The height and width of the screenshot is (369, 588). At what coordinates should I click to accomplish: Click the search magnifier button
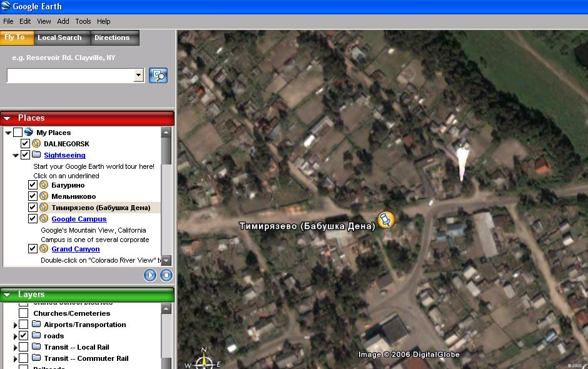click(x=158, y=76)
